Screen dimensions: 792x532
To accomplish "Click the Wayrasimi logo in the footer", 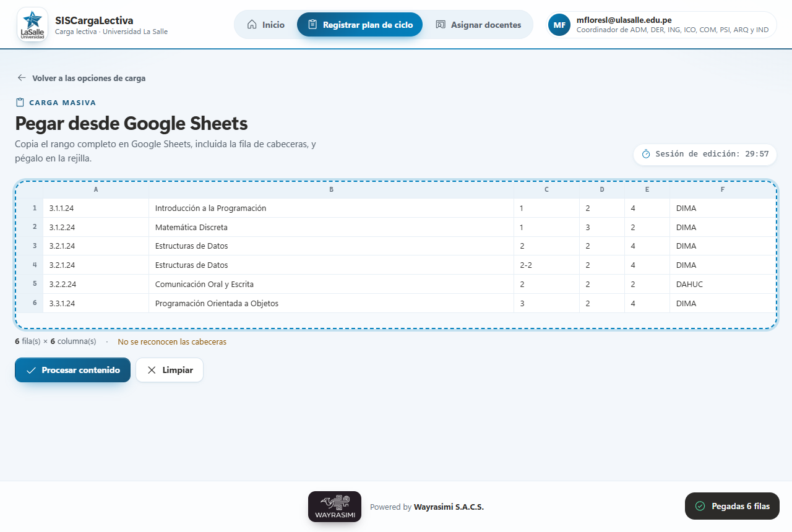I will [335, 507].
